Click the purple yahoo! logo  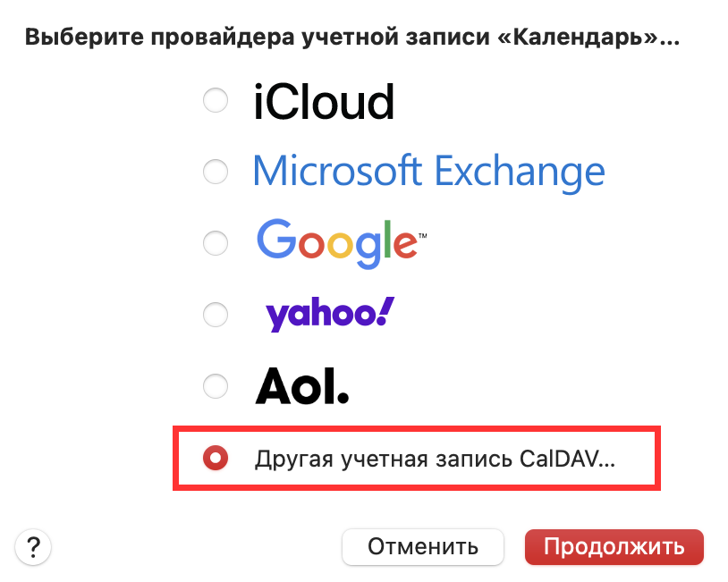(x=329, y=314)
